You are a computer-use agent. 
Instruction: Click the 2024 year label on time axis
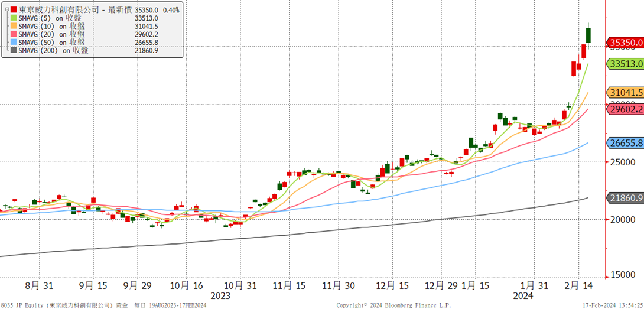[x=523, y=296]
